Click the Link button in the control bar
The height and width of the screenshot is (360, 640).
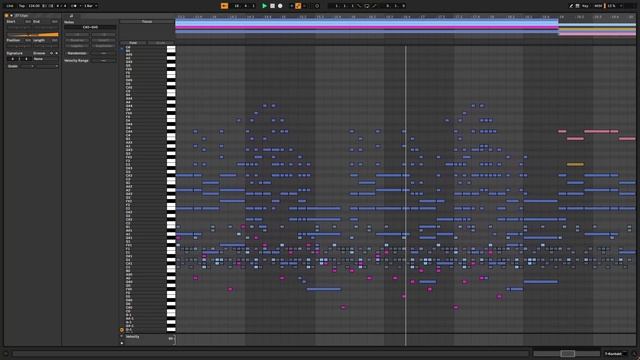10,6
